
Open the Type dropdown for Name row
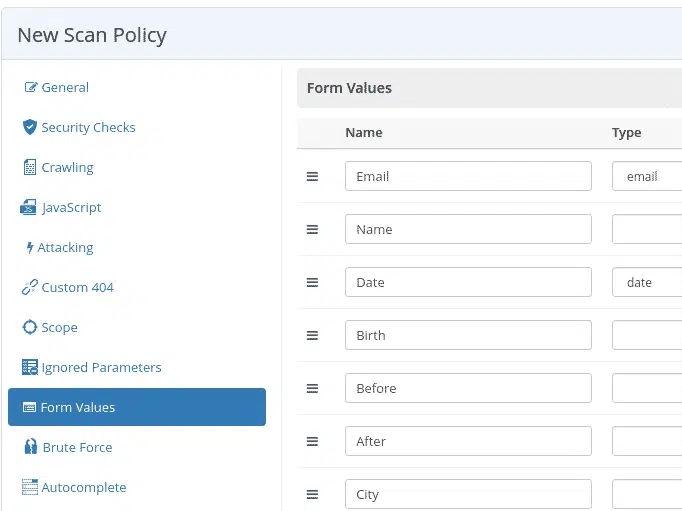(647, 229)
